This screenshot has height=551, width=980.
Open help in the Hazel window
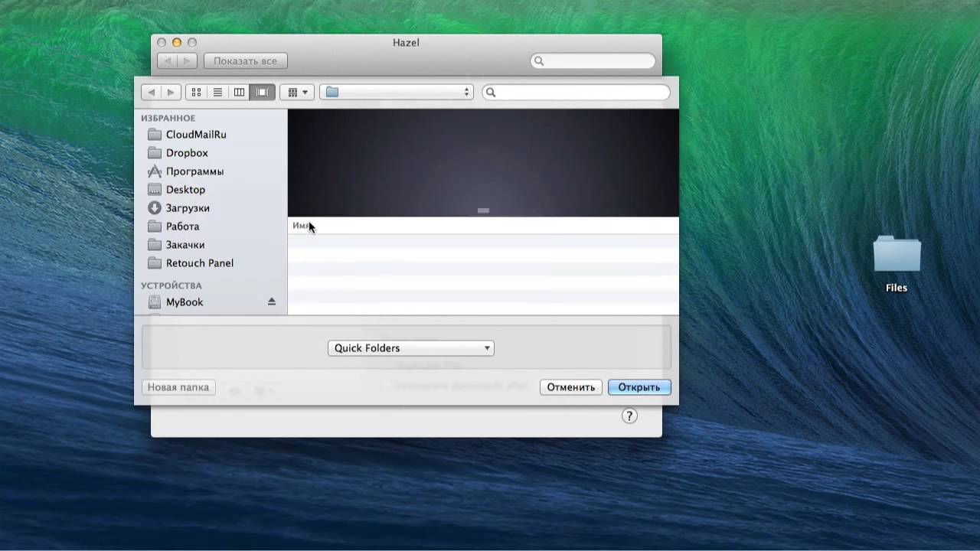point(629,416)
